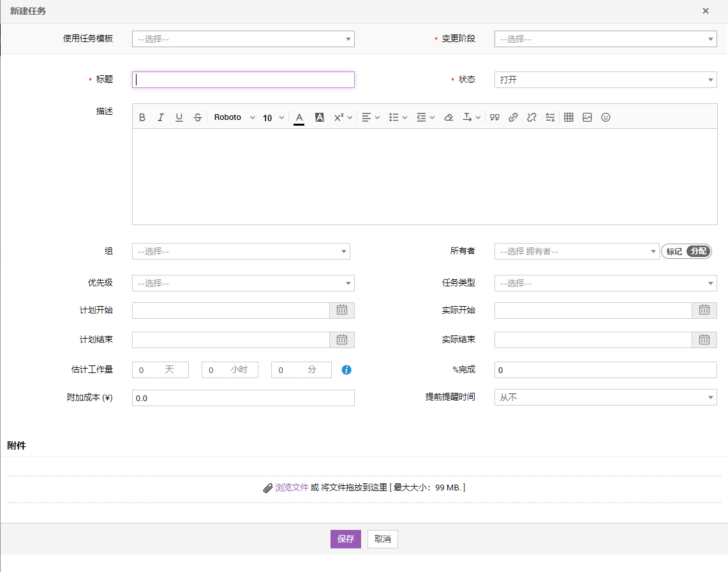Viewport: 728px width, 572px height.
Task: Click the insert image icon
Action: [x=587, y=117]
